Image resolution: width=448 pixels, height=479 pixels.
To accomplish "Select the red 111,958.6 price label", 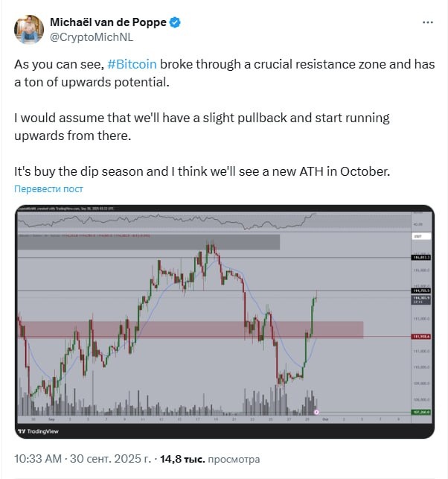I will coord(421,337).
